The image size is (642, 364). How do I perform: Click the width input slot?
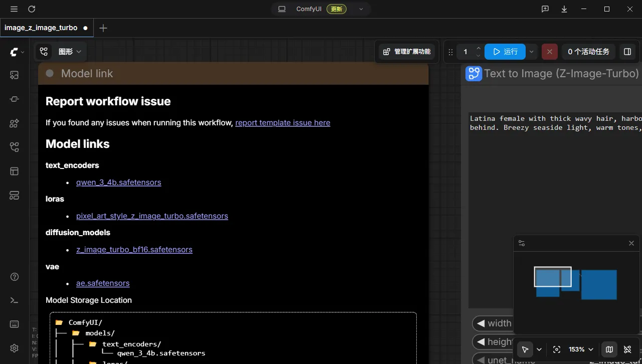[493, 323]
